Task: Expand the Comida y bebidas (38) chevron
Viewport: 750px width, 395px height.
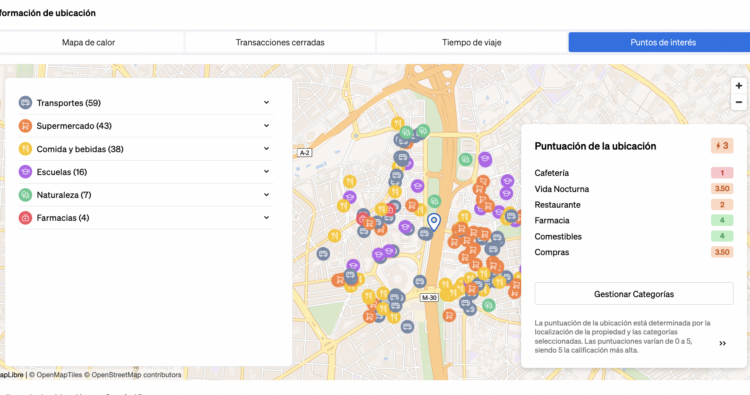Action: [266, 149]
